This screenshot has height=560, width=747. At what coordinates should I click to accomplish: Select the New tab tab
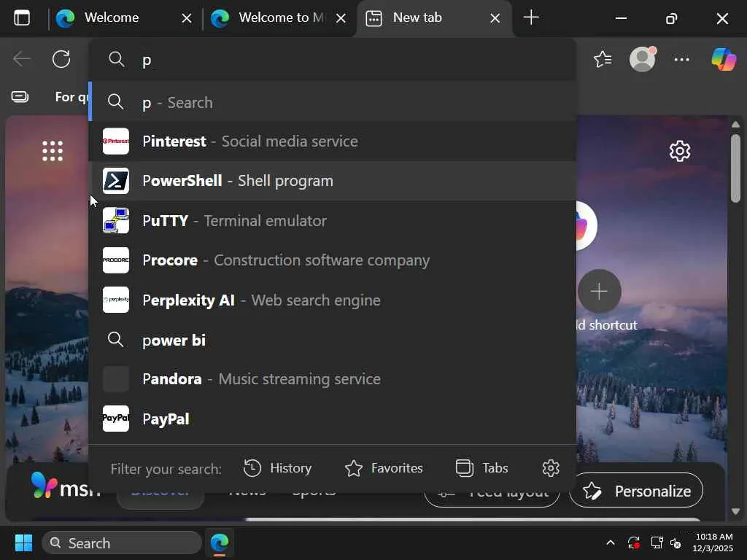(433, 18)
